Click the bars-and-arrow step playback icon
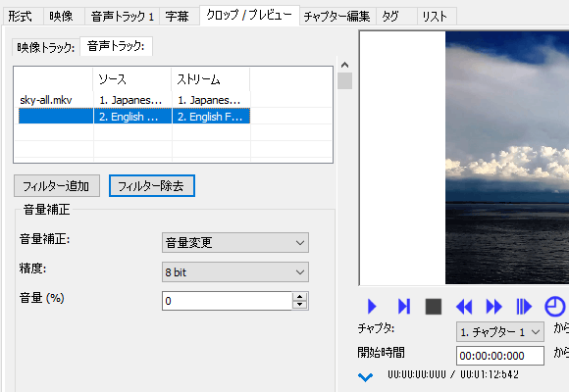This screenshot has width=569, height=392. click(524, 307)
